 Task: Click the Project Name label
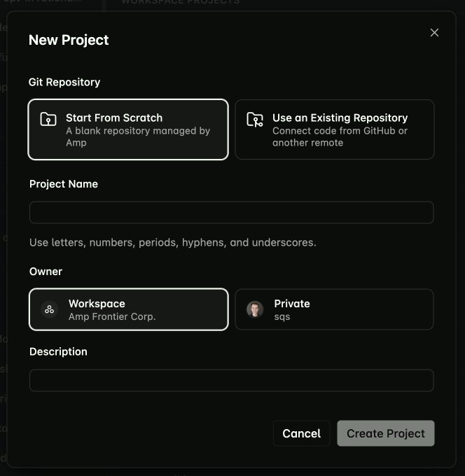coord(64,184)
